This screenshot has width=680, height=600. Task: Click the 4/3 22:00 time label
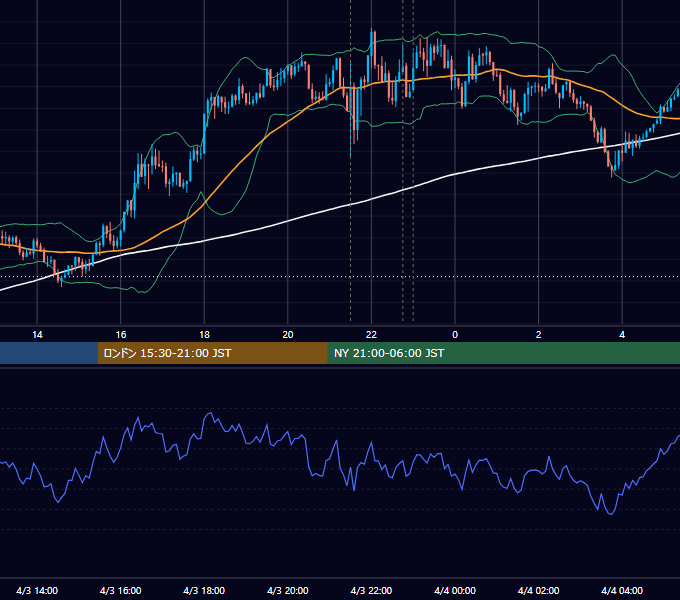click(x=371, y=590)
